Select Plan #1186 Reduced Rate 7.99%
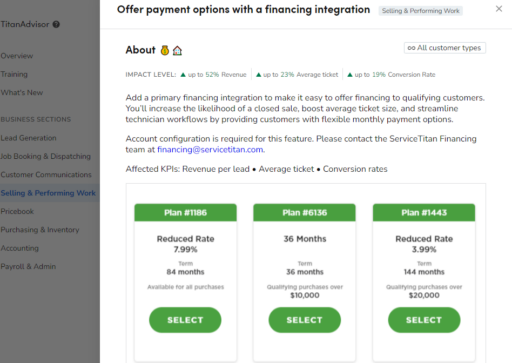This screenshot has width=512, height=363. [x=185, y=320]
